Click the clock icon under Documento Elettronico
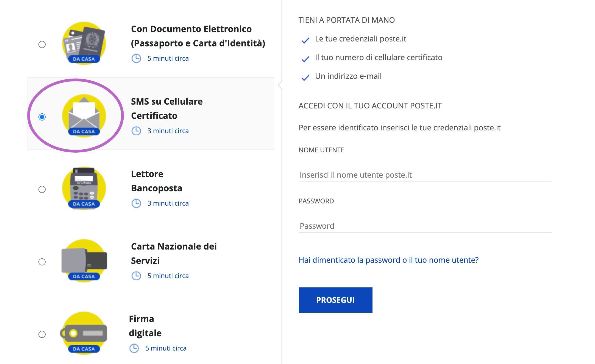The image size is (595, 364). click(136, 58)
